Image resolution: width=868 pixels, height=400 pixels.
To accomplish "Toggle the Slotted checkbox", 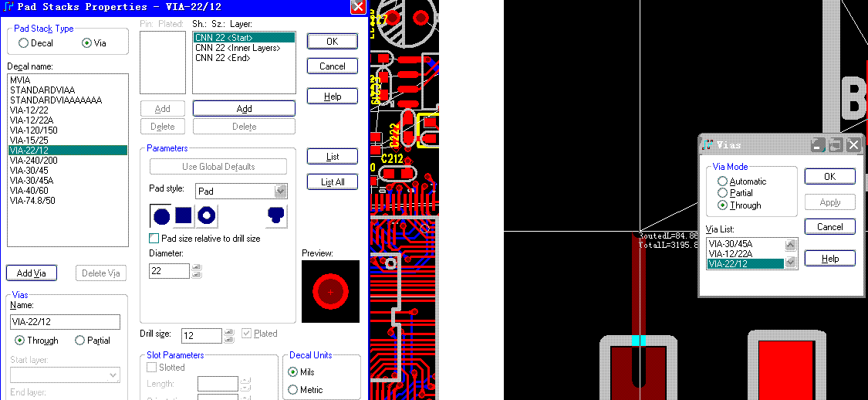I will point(151,368).
